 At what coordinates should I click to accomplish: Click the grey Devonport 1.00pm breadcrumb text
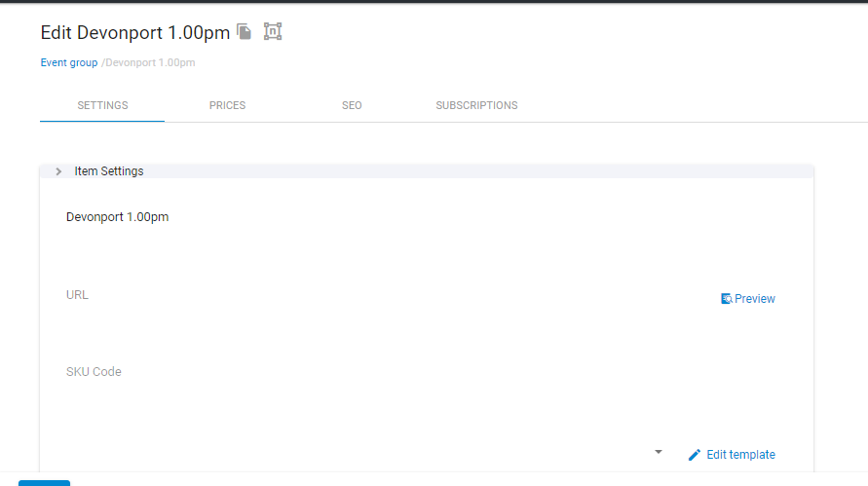point(151,63)
